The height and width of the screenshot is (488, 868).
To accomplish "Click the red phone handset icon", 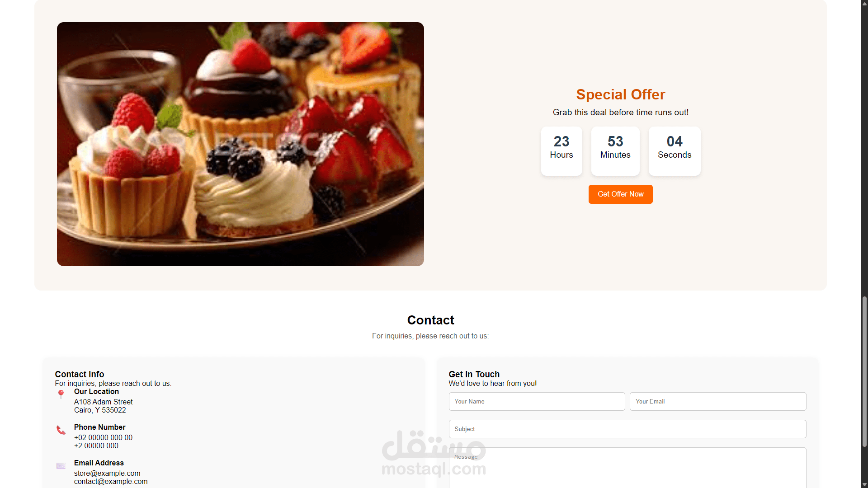I will point(61,430).
